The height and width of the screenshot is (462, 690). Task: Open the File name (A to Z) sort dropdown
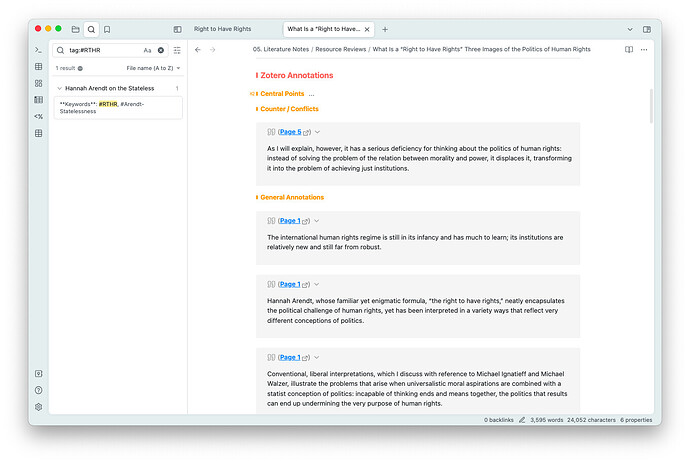[153, 68]
